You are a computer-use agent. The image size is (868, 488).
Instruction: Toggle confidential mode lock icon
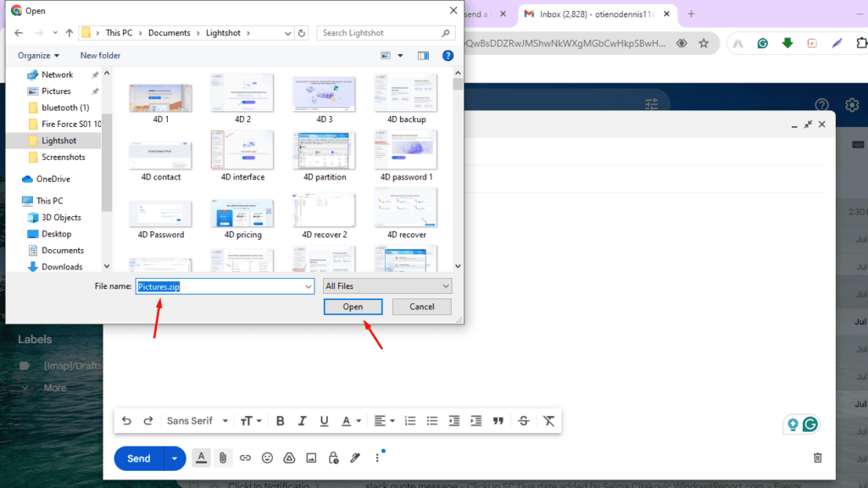(333, 458)
